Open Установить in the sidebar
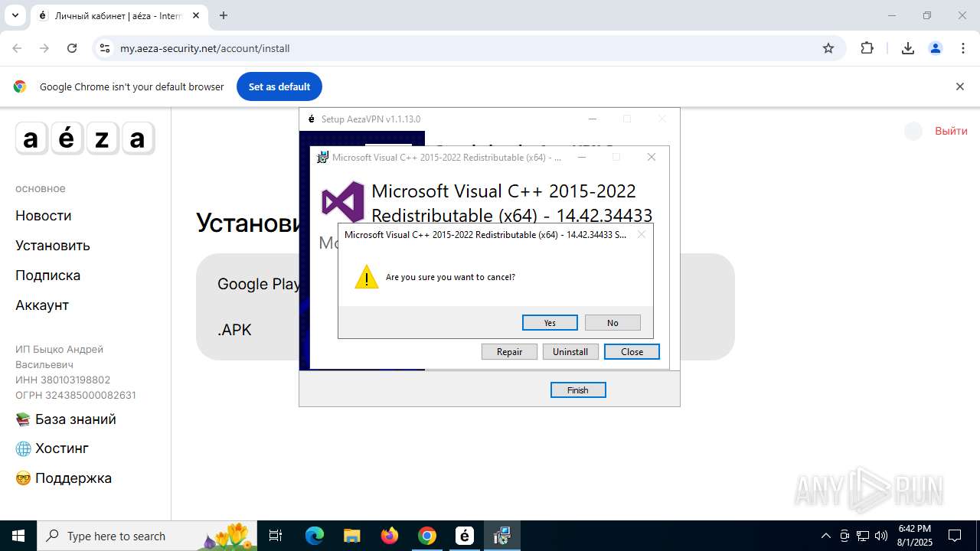This screenshot has height=551, width=980. tap(53, 246)
